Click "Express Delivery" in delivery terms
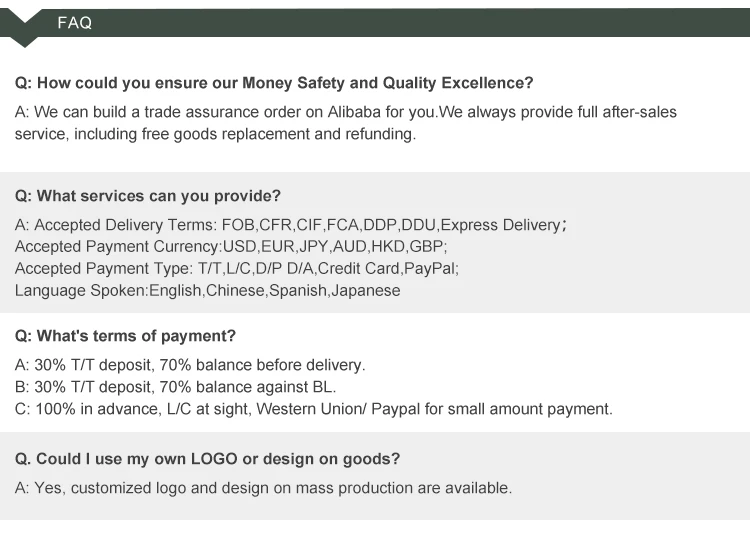Viewport: 750px width, 540px height. pos(500,225)
